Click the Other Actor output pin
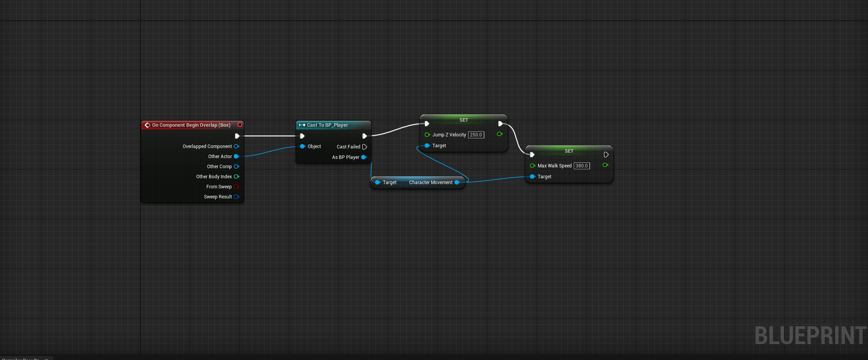The width and height of the screenshot is (868, 360). coord(236,157)
